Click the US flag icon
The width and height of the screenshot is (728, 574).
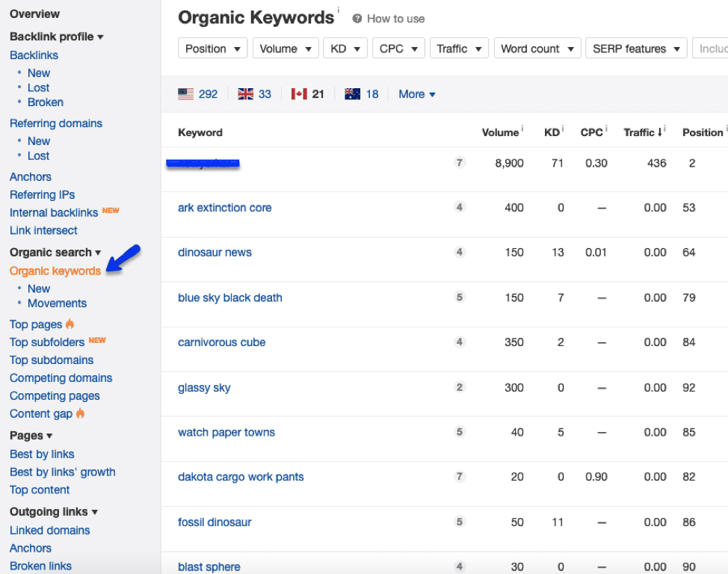187,94
